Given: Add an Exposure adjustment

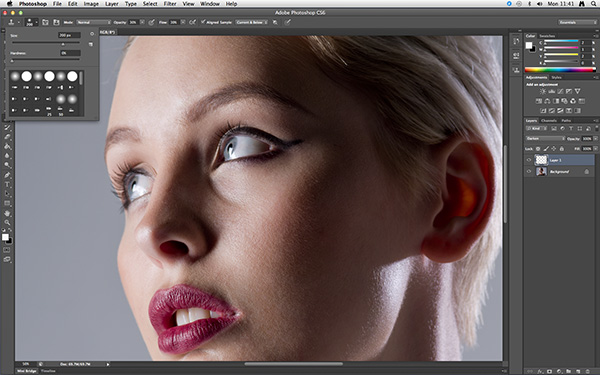Looking at the screenshot, I should (569, 91).
